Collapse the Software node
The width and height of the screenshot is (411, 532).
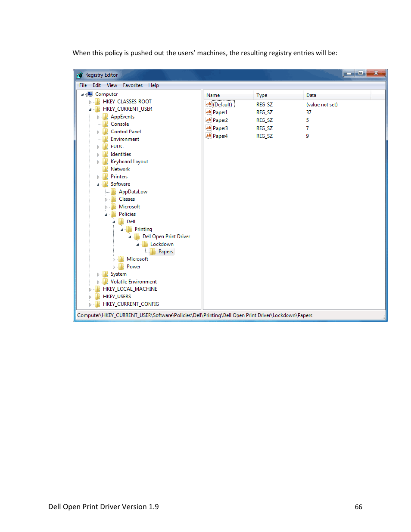coord(98,184)
